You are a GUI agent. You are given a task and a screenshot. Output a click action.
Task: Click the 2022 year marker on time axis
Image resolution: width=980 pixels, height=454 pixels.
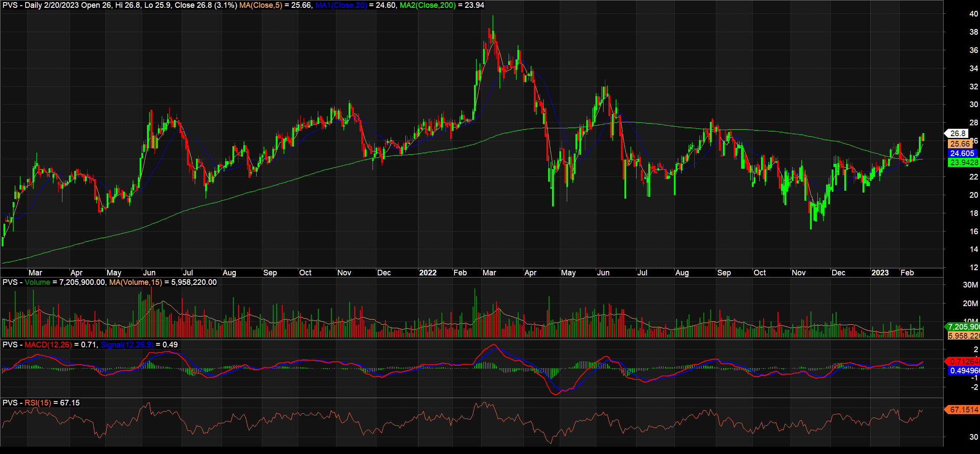pyautogui.click(x=428, y=273)
